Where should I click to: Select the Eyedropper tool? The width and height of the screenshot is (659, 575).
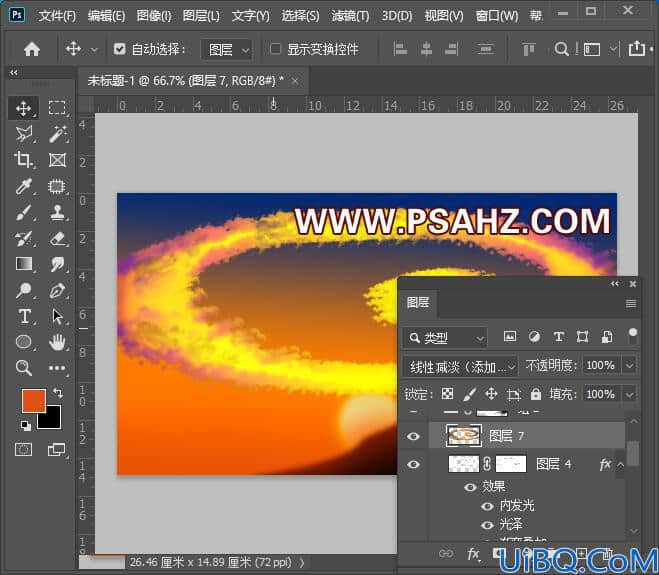24,186
